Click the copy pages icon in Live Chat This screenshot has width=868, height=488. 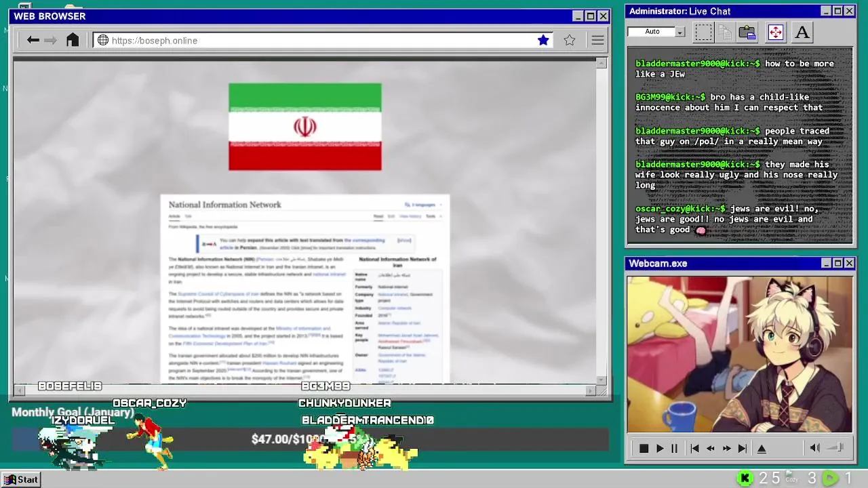click(725, 32)
